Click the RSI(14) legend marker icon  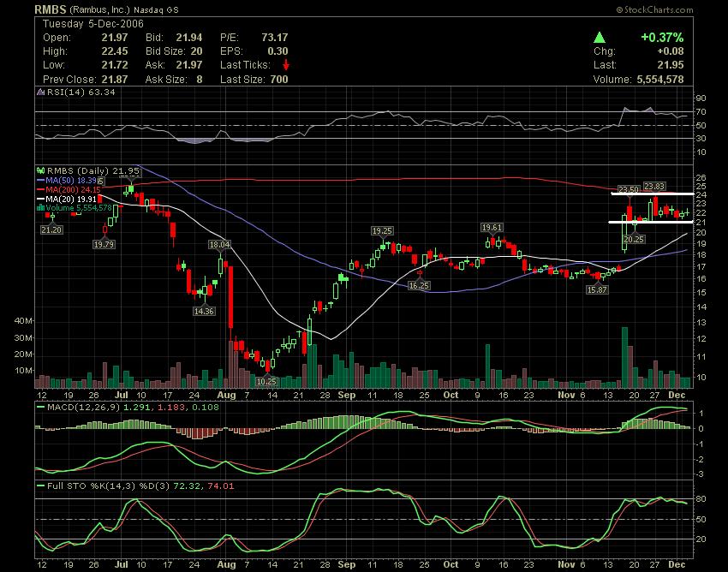(40, 92)
